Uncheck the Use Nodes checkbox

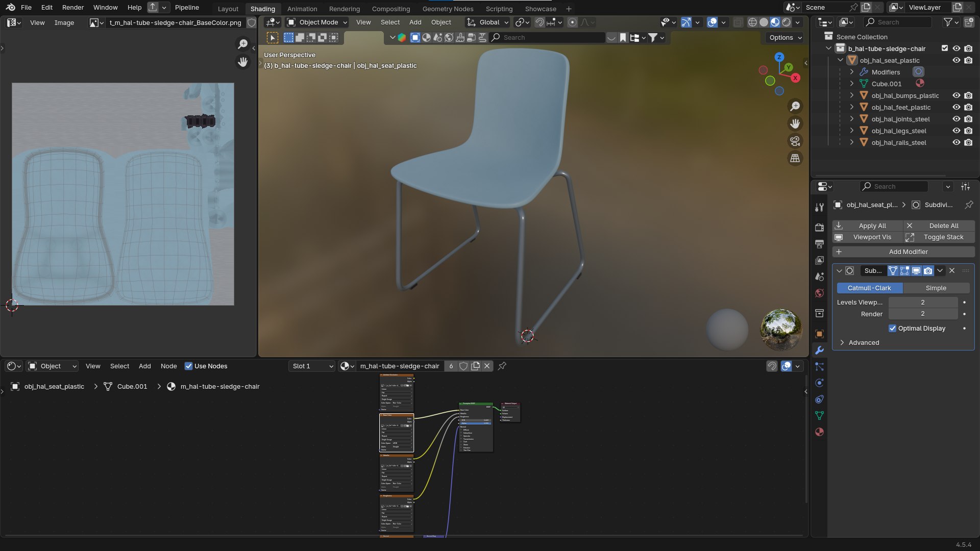point(188,366)
